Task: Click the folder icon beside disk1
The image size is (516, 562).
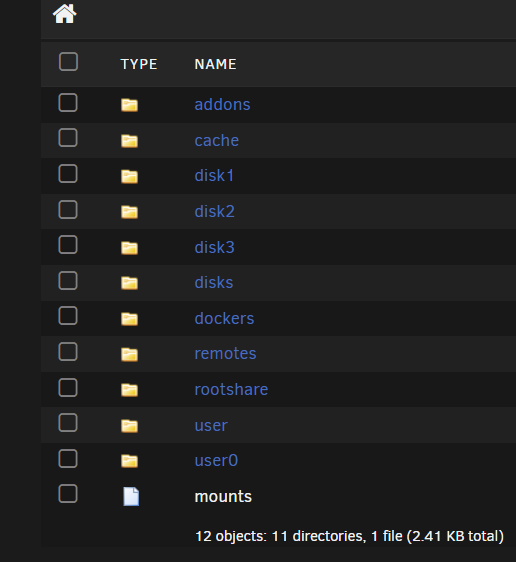Action: coord(129,176)
